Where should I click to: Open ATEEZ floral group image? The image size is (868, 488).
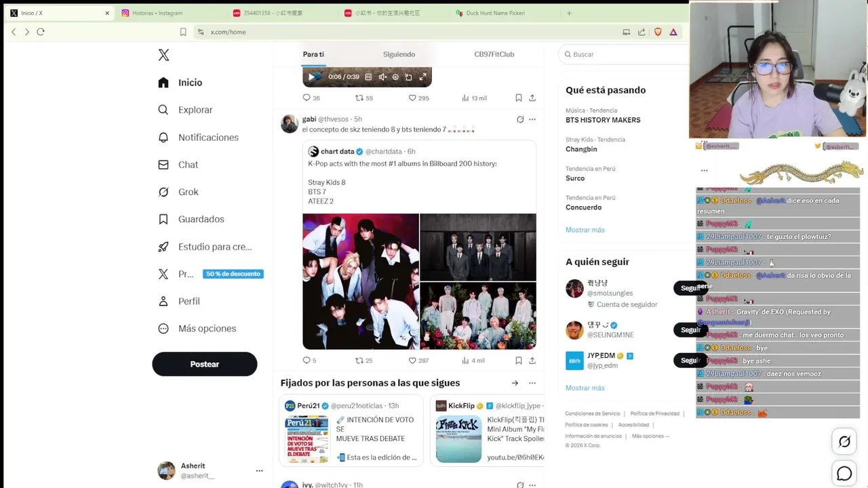click(478, 316)
